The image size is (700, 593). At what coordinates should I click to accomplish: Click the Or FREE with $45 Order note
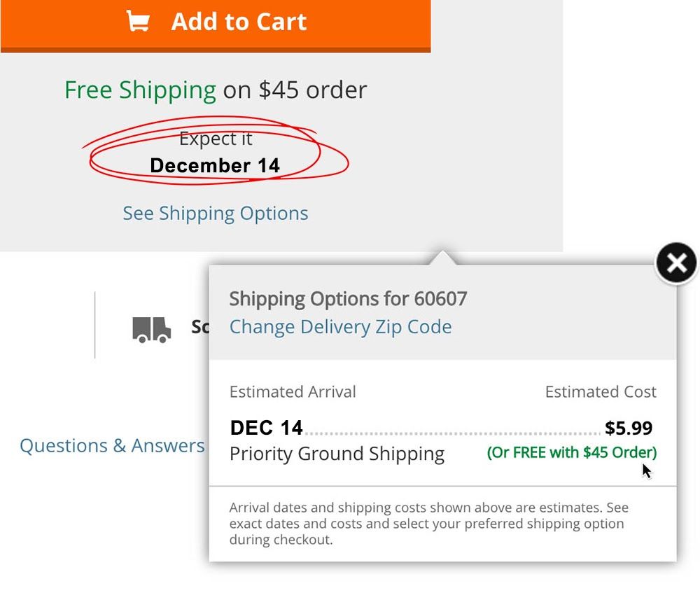(572, 453)
